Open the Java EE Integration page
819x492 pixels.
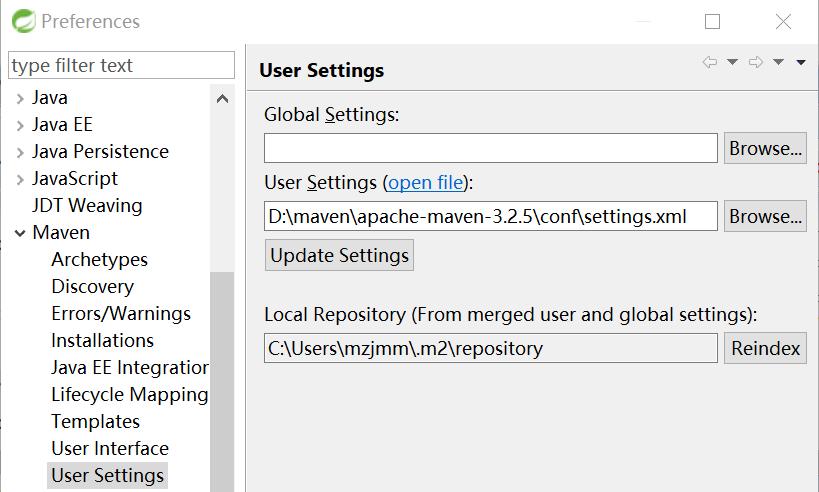click(x=130, y=368)
